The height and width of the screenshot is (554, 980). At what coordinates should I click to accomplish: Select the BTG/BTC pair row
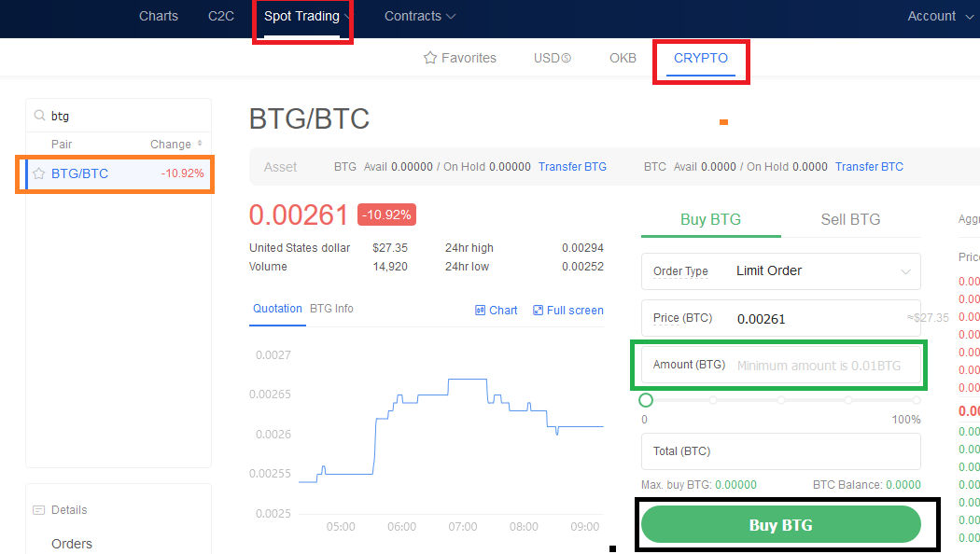coord(119,173)
